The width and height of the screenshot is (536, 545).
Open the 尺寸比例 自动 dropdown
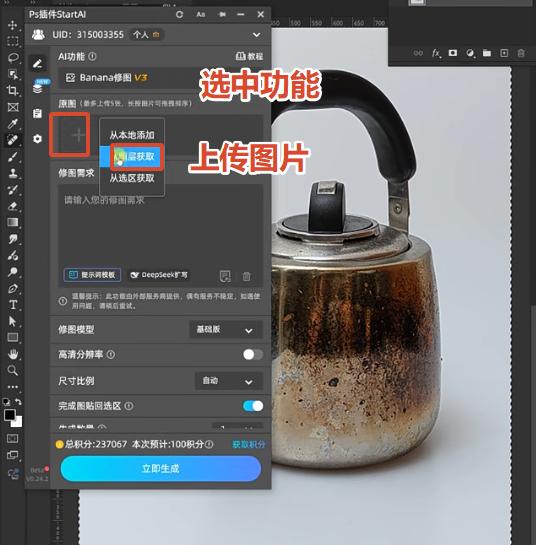pyautogui.click(x=229, y=381)
